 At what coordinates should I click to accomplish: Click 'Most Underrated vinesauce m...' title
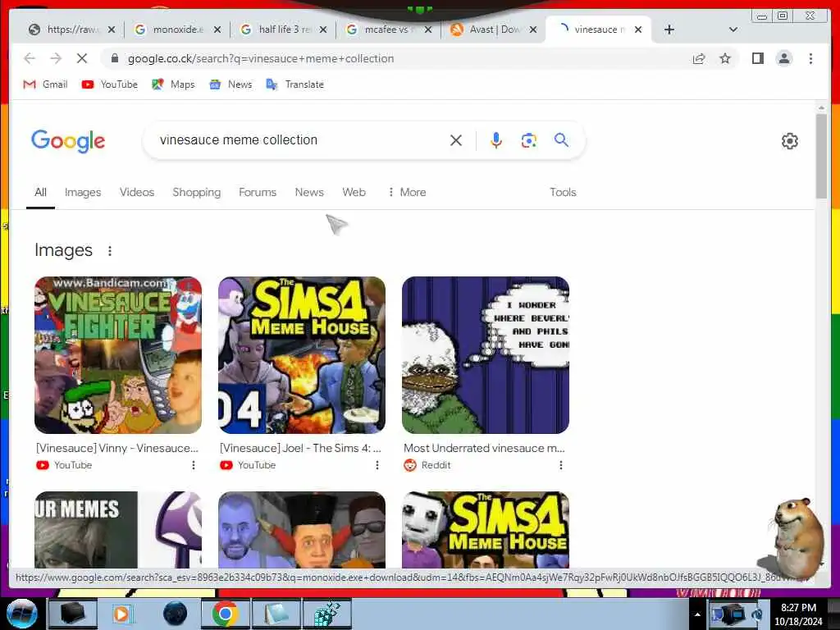pos(484,449)
